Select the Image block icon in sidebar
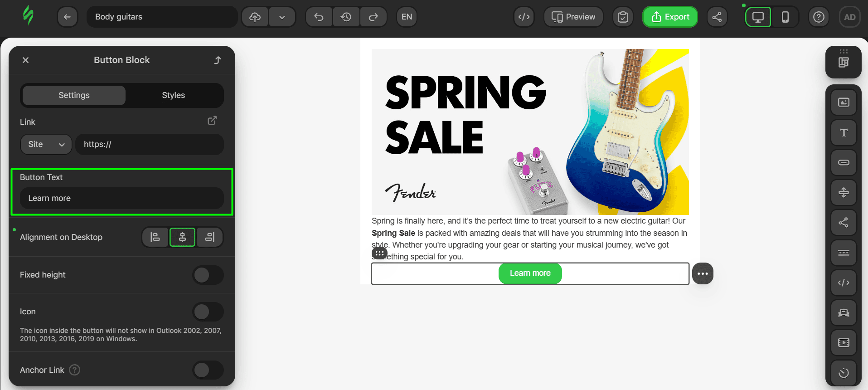 click(844, 102)
